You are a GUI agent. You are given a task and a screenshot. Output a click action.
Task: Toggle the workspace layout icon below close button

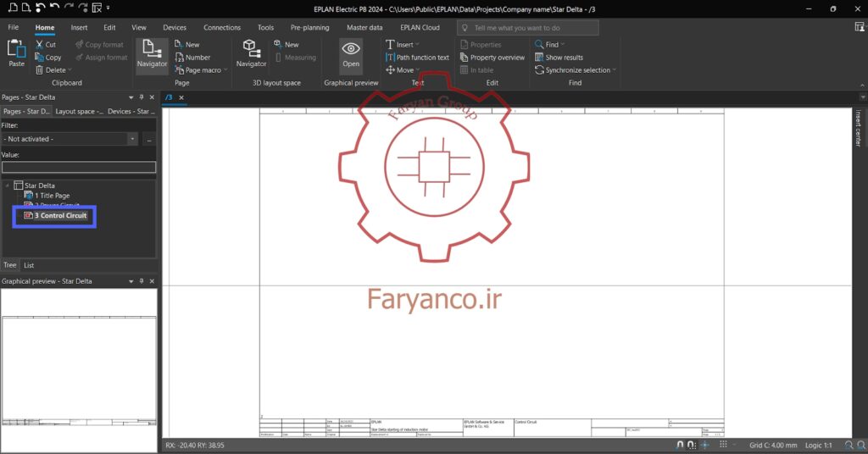(860, 27)
